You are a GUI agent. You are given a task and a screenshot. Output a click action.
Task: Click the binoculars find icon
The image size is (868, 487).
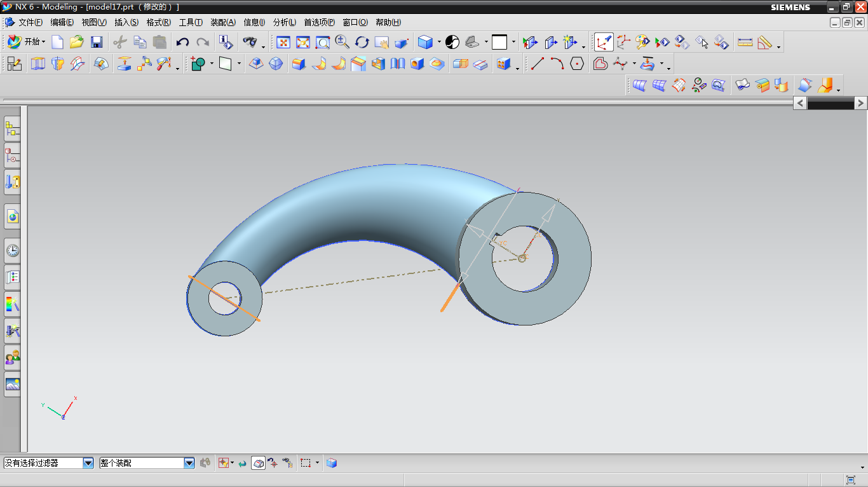[250, 43]
